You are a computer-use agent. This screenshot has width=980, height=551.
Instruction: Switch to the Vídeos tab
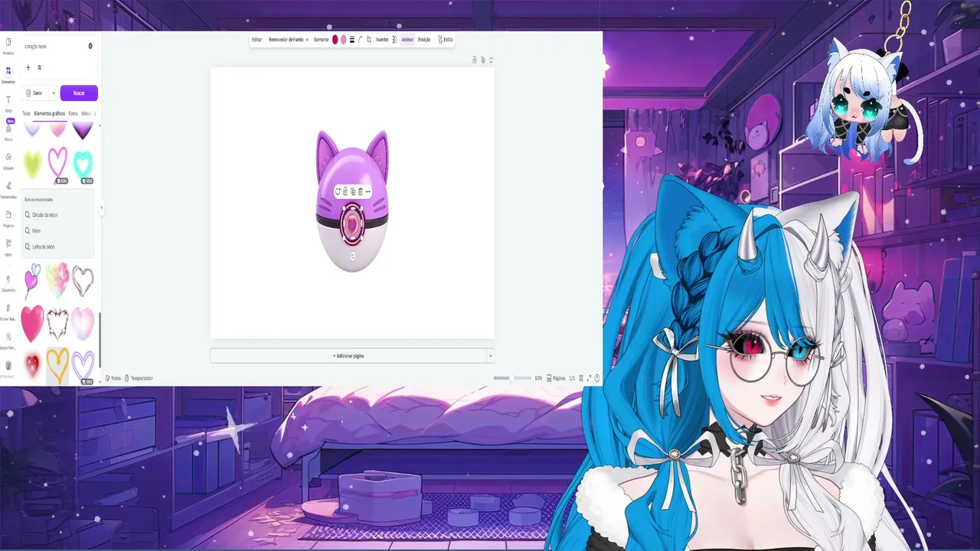(x=86, y=113)
